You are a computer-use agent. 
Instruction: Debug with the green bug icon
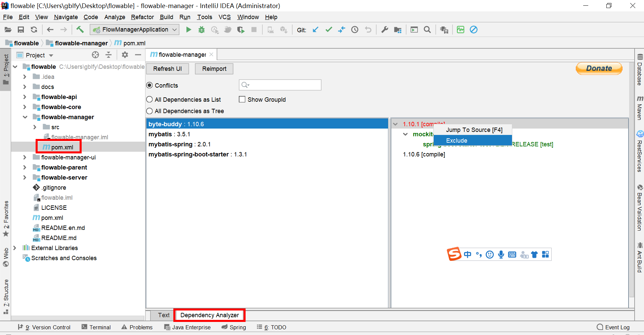point(202,30)
